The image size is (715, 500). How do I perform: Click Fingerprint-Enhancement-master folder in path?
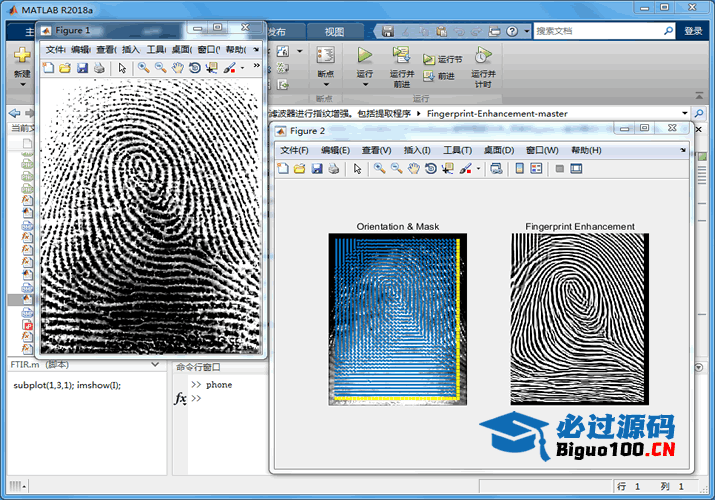coord(497,113)
